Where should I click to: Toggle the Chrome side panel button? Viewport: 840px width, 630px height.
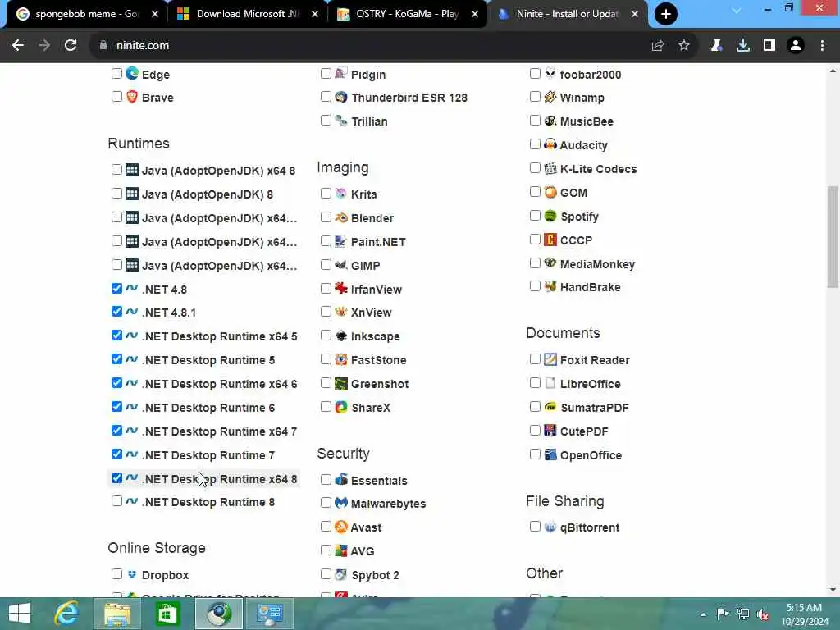click(769, 46)
